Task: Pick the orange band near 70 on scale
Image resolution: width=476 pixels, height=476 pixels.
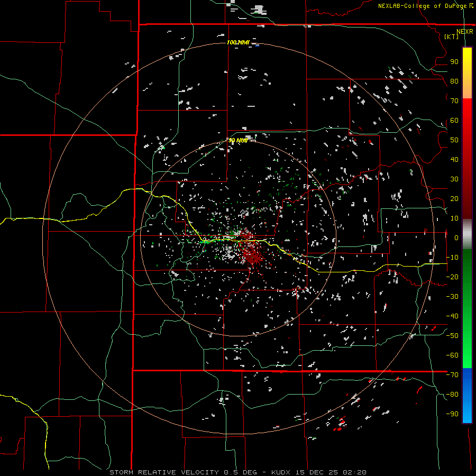Action: [x=467, y=90]
